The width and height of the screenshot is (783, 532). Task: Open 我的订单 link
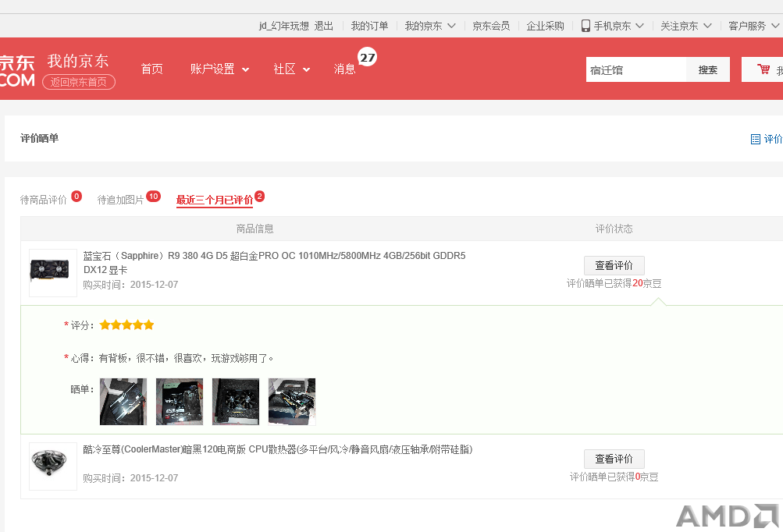(x=369, y=26)
